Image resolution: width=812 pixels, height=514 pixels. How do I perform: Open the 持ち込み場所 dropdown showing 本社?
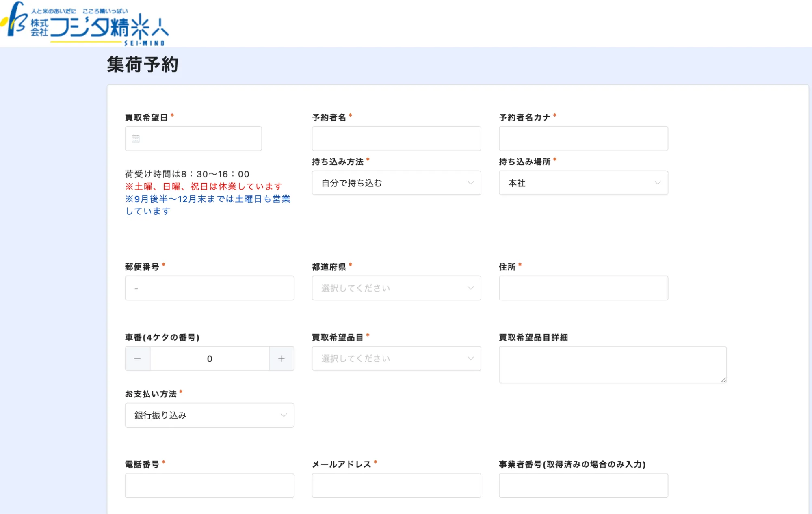coord(583,183)
